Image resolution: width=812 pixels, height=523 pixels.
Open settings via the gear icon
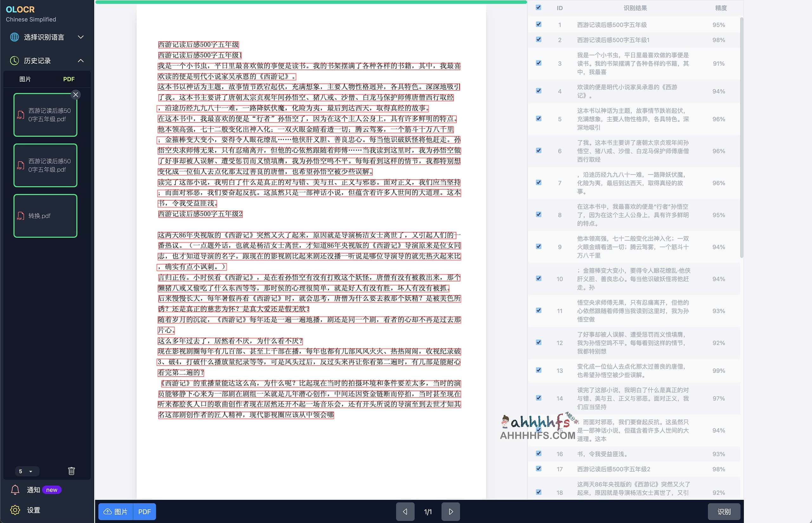pyautogui.click(x=15, y=510)
